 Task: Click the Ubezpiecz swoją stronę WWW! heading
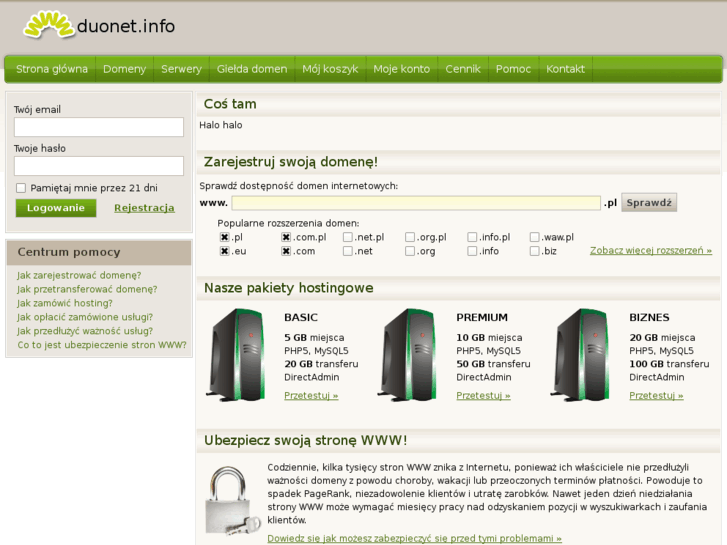(x=306, y=440)
